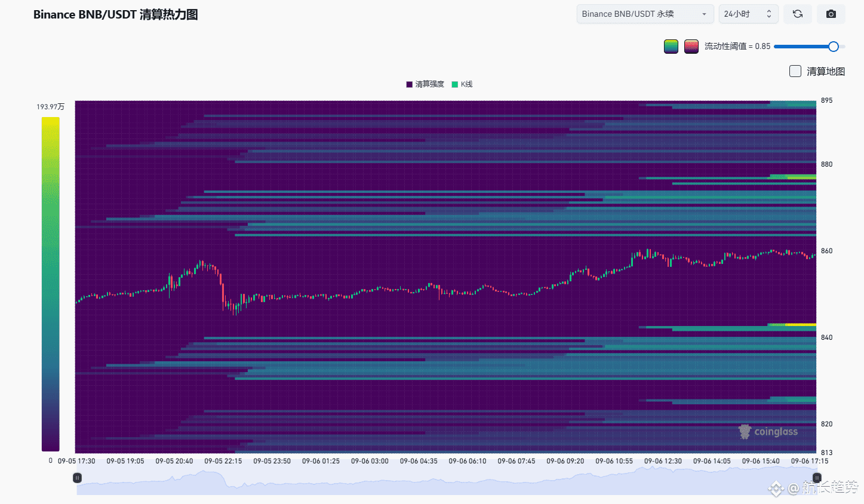Click the 895 price axis label

tap(826, 100)
